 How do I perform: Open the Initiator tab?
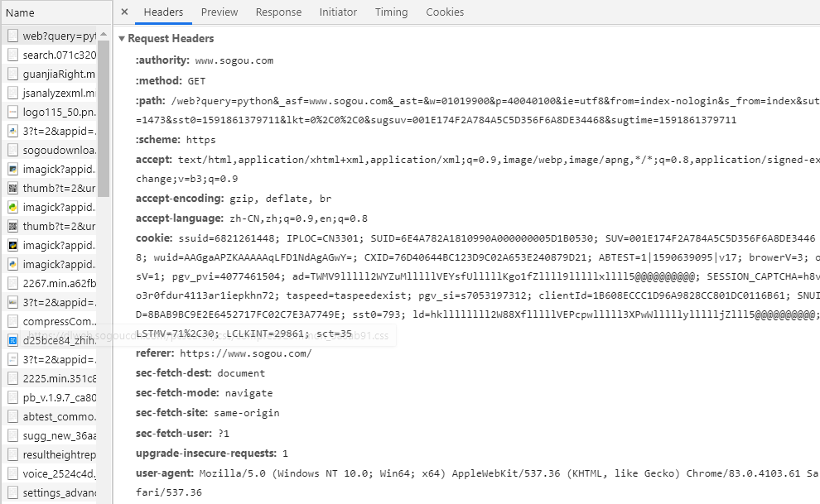(339, 12)
